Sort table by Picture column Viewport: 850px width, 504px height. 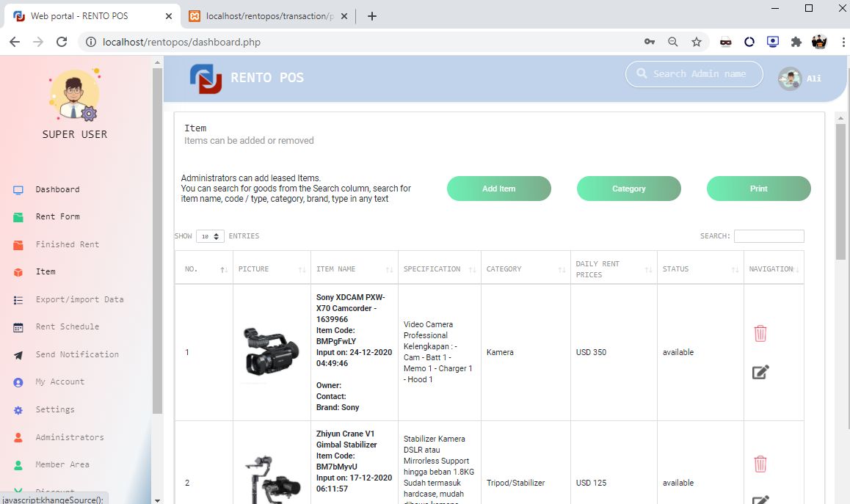pos(272,269)
